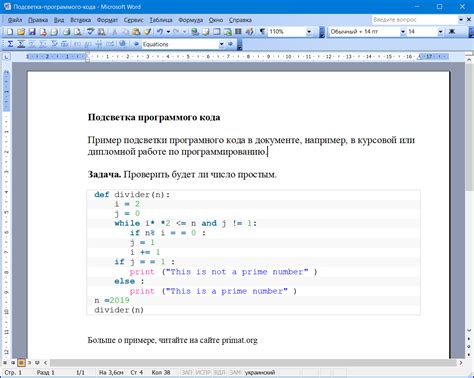Switch to outline view button
Image resolution: width=474 pixels, height=378 pixels.
(x=29, y=362)
